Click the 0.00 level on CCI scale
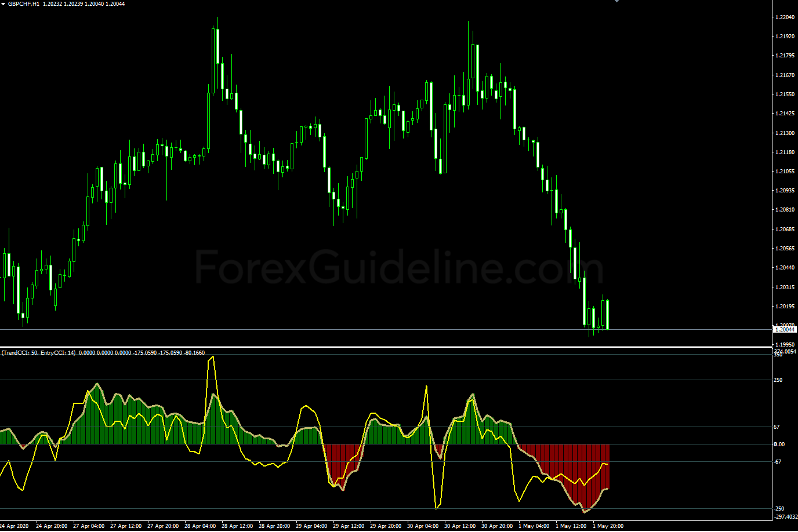The width and height of the screenshot is (798, 532). [779, 444]
